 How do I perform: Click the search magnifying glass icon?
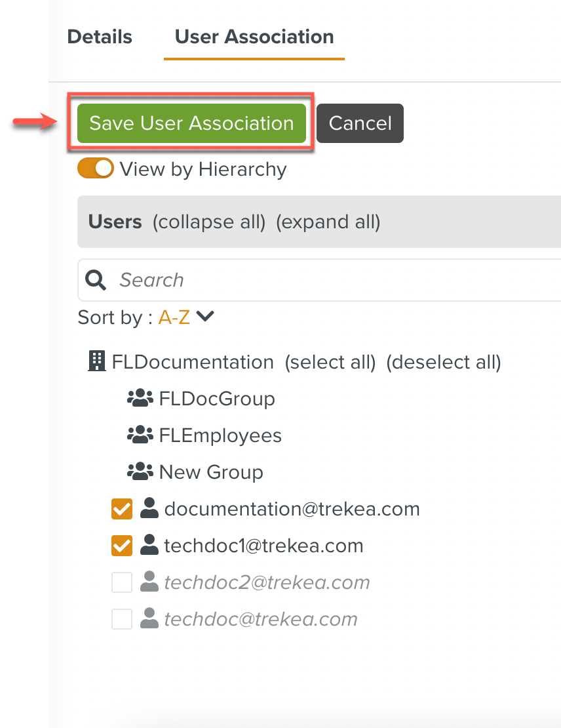click(95, 280)
